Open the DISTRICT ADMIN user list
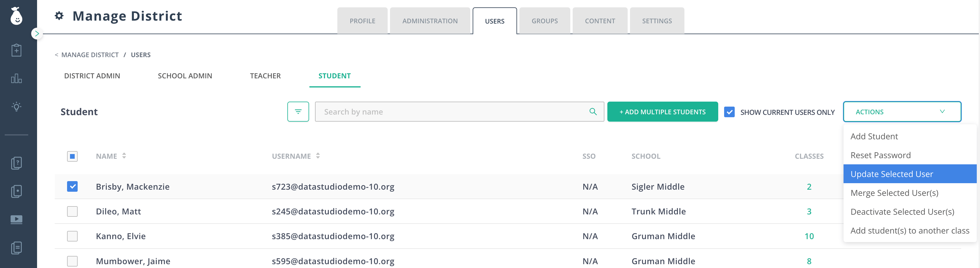This screenshot has height=268, width=980. [92, 76]
